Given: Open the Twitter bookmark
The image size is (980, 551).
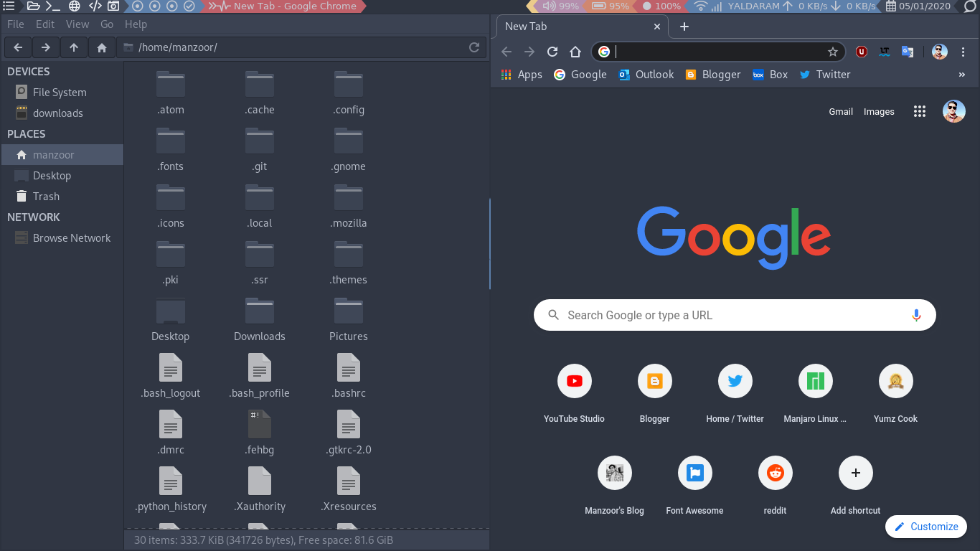Looking at the screenshot, I should tap(825, 75).
